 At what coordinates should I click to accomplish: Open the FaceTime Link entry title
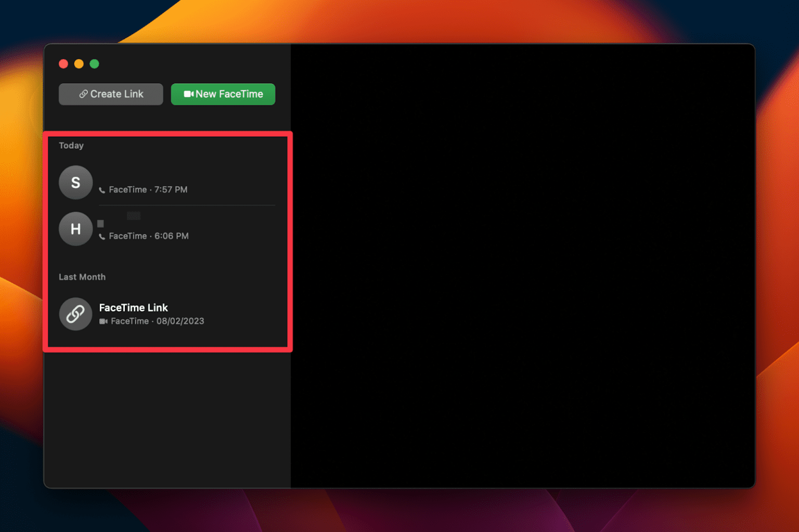133,308
